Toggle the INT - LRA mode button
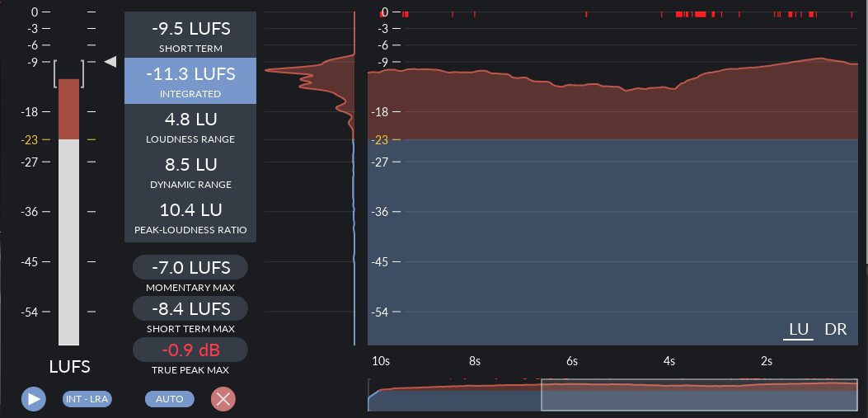Screen dimensions: 868x418 click(87, 399)
